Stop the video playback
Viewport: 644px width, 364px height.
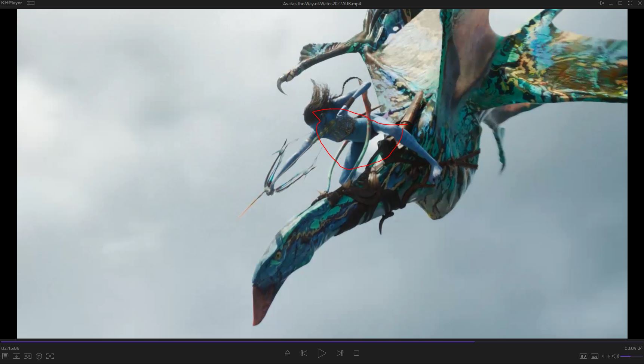(x=356, y=353)
